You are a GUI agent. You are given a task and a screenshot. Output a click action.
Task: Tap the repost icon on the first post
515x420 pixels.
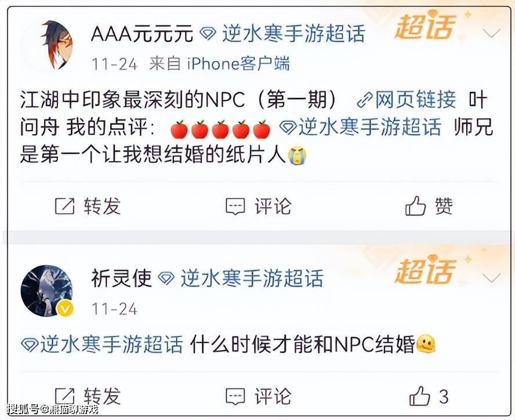click(64, 207)
